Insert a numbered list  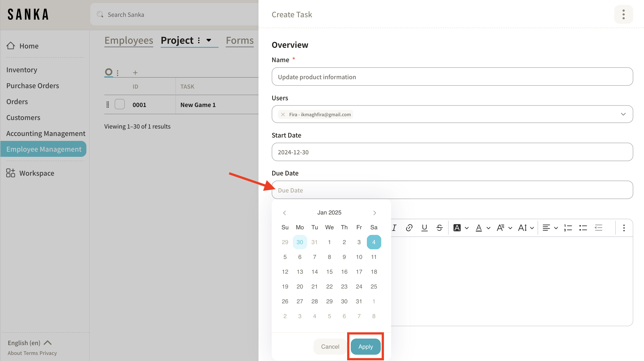(x=568, y=228)
